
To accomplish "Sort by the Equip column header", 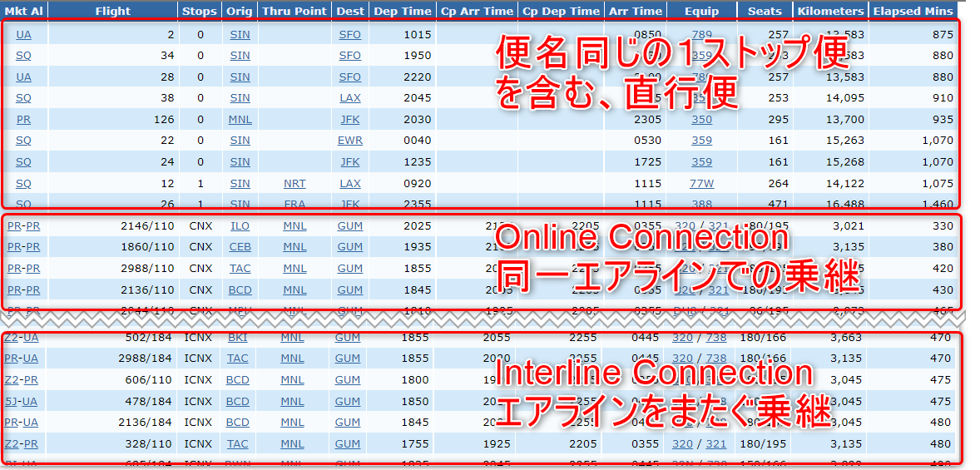I will 702,11.
